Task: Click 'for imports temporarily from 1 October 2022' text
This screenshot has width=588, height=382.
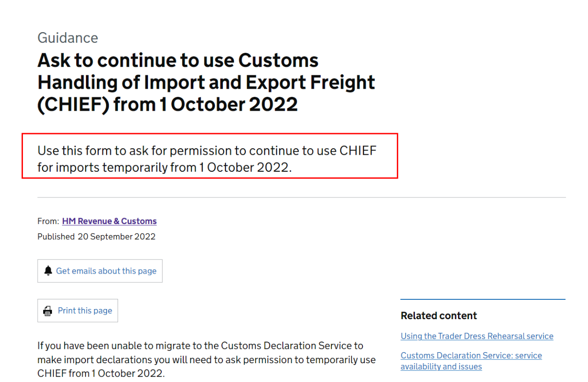Action: point(164,167)
